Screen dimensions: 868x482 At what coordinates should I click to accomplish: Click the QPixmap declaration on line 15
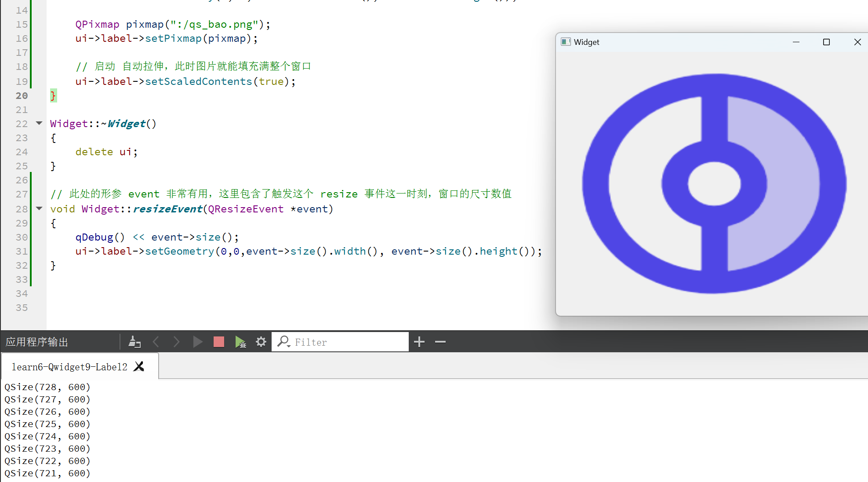(173, 24)
